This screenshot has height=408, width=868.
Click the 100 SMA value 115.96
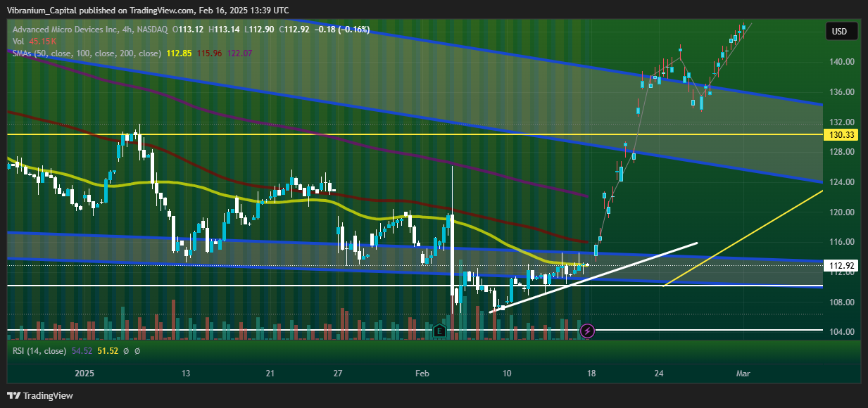click(x=209, y=53)
